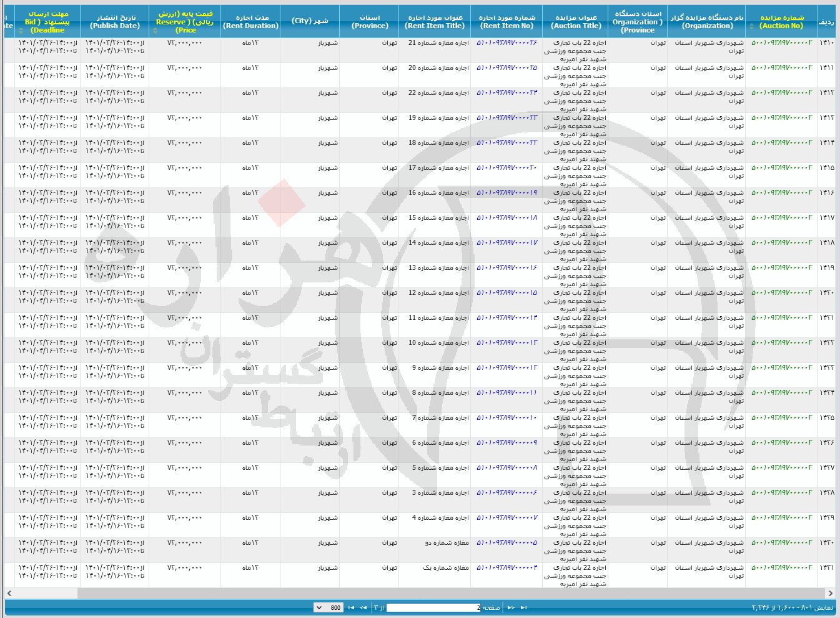Click the Organization Province column header
This screenshot has height=618, width=840.
coord(638,22)
